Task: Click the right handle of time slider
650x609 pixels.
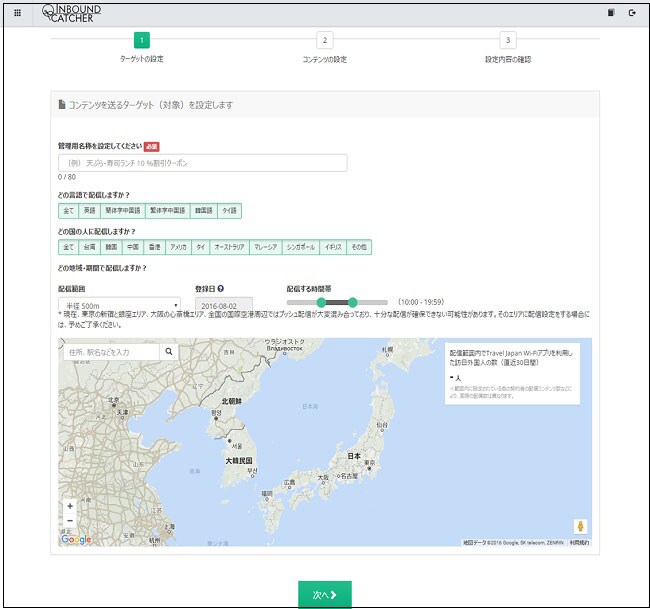Action: point(353,302)
